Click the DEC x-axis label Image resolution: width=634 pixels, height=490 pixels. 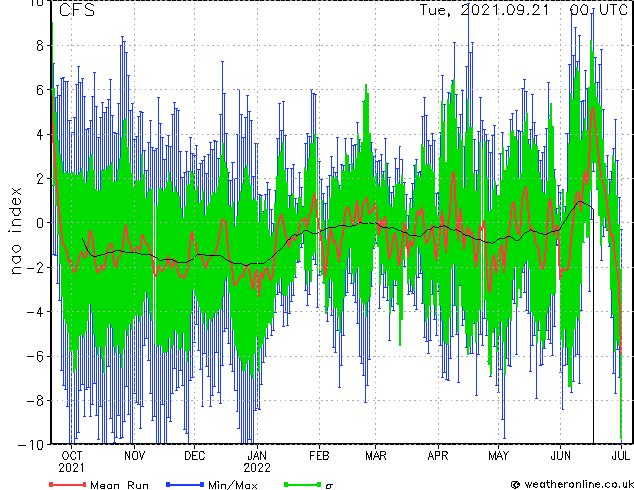point(194,456)
